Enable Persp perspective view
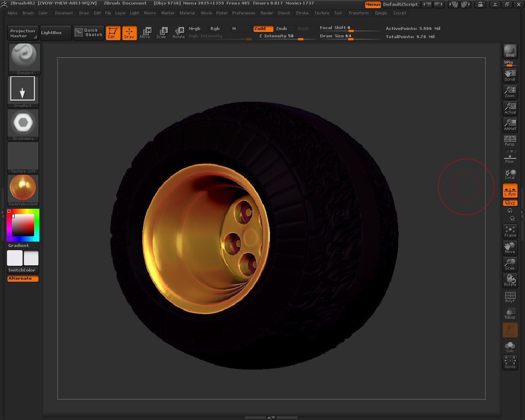Viewport: 525px width, 420px height. click(x=510, y=141)
